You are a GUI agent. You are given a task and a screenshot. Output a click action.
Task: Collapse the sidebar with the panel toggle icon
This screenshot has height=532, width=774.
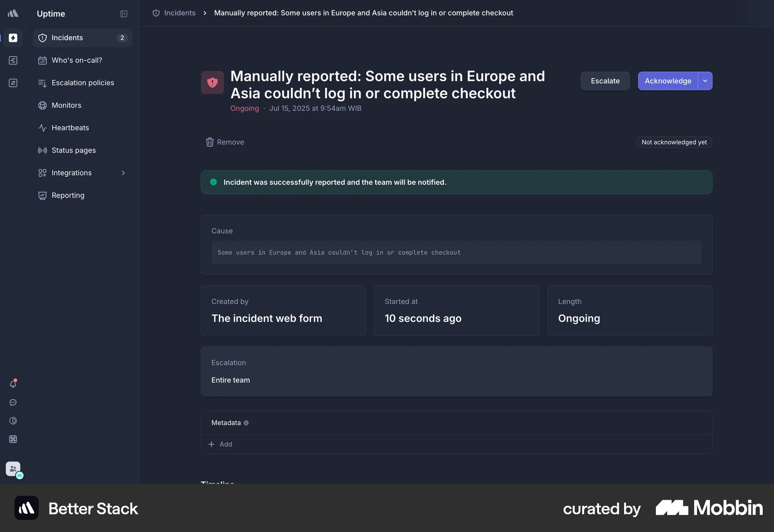pos(124,14)
